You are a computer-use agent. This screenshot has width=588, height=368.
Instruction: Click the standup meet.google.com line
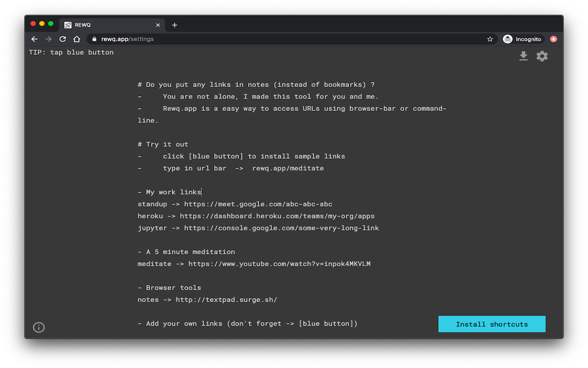click(235, 204)
